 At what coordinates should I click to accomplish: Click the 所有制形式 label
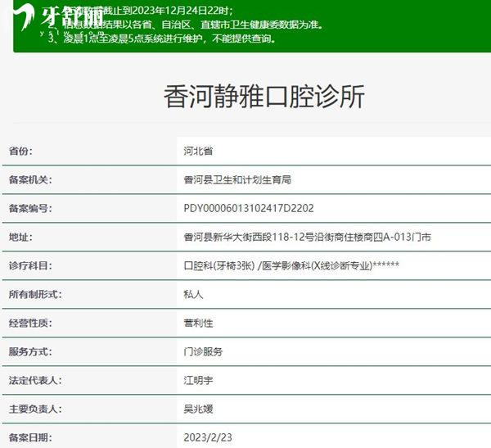click(x=35, y=295)
